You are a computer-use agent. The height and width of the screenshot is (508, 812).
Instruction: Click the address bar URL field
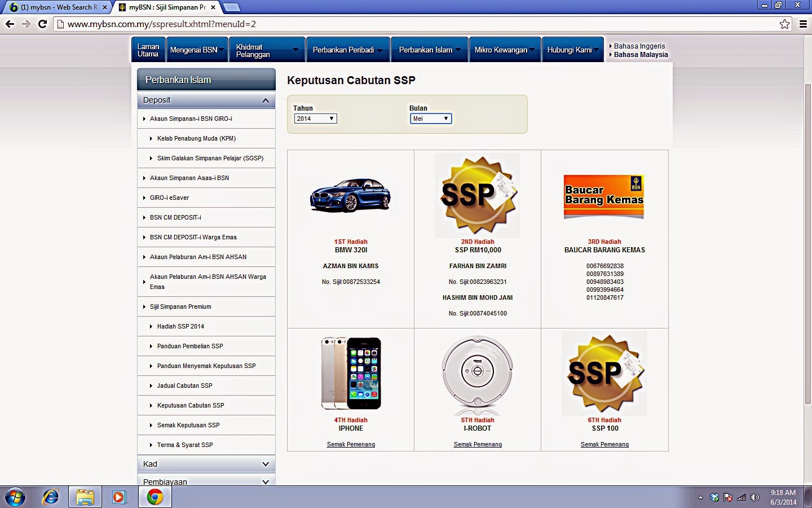click(x=416, y=24)
